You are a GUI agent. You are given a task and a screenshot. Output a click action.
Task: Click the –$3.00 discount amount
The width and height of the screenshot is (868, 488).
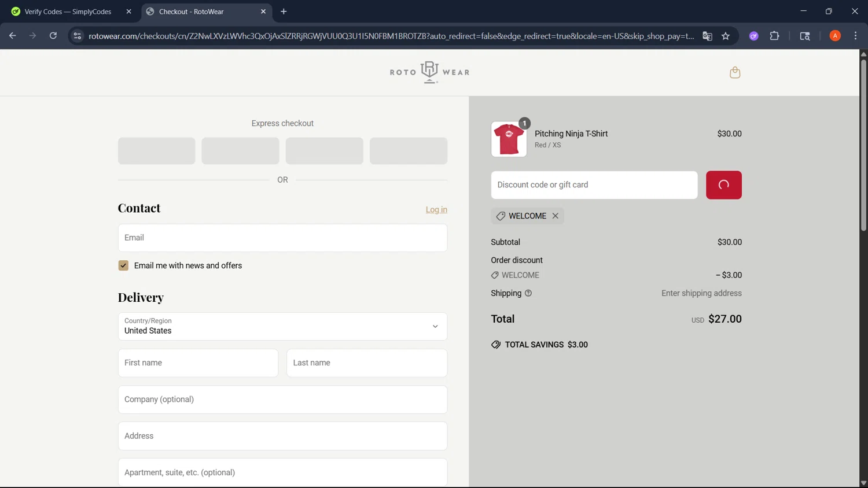[x=729, y=275]
